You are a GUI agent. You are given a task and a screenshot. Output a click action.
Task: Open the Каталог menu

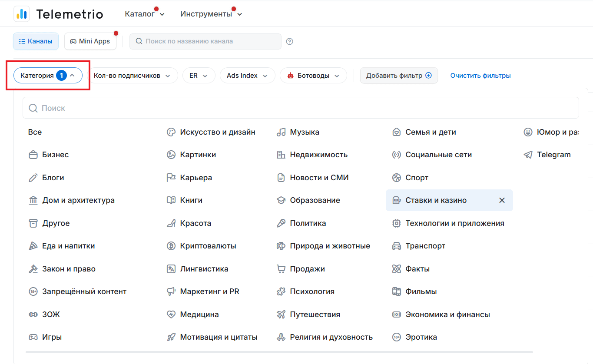click(x=144, y=14)
